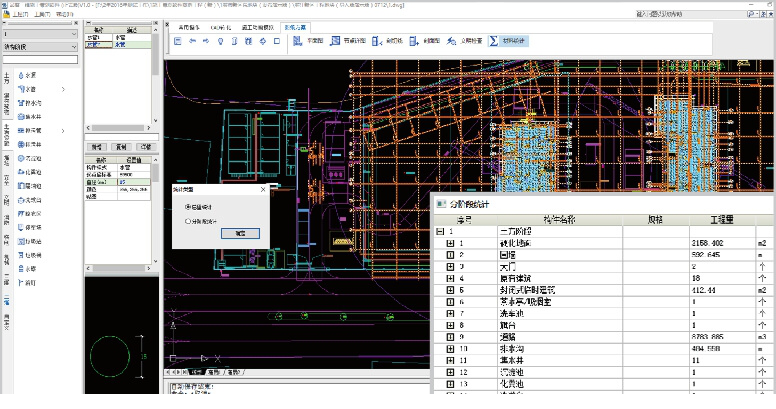
Task: Select the 水泵 component in the sidebar
Action: (x=27, y=75)
